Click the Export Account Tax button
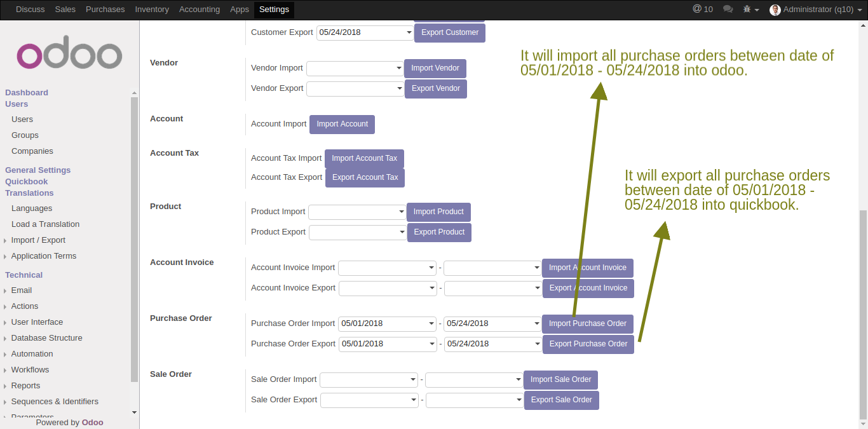The width and height of the screenshot is (868, 429). click(365, 177)
